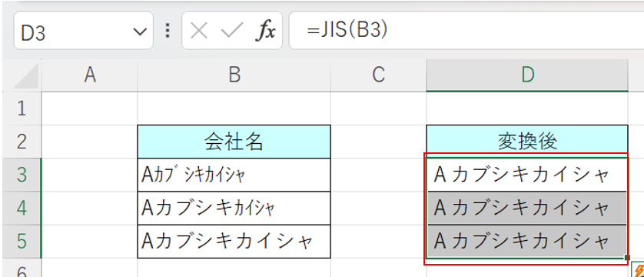Click the 会社名 header cell
This screenshot has width=644, height=277.
point(234,142)
